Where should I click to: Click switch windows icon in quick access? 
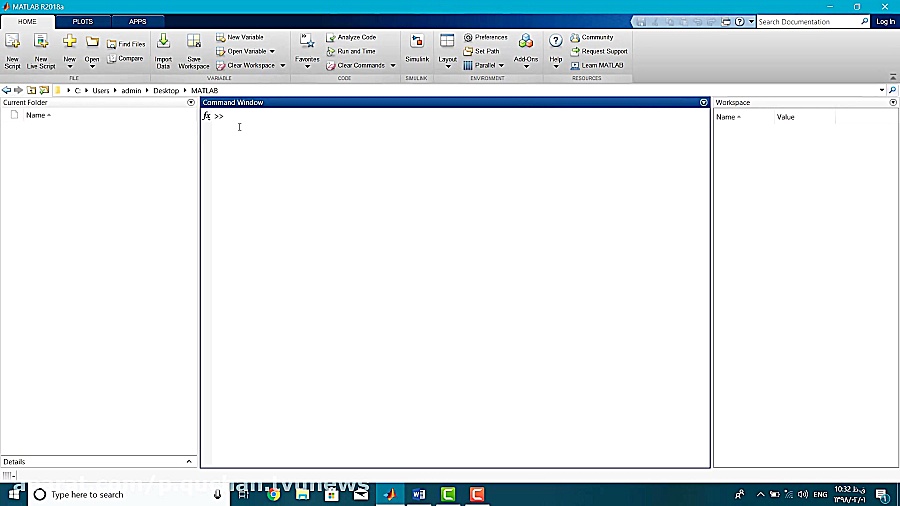726,22
